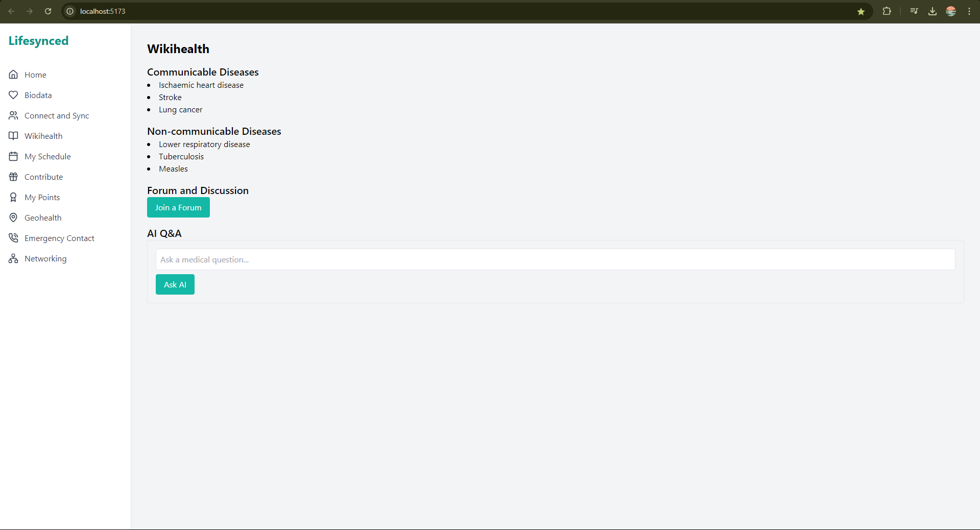Focus the medical question input field
This screenshot has height=530, width=980.
pyautogui.click(x=555, y=259)
